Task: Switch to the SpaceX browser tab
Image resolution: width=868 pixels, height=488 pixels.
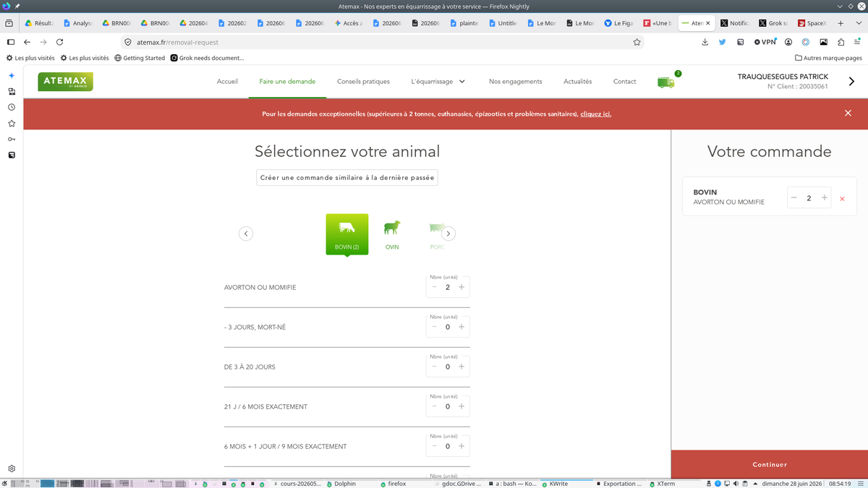Action: (812, 23)
